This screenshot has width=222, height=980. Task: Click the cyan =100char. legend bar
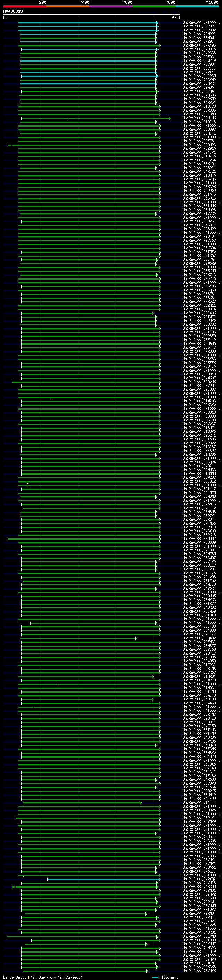(x=155, y=977)
